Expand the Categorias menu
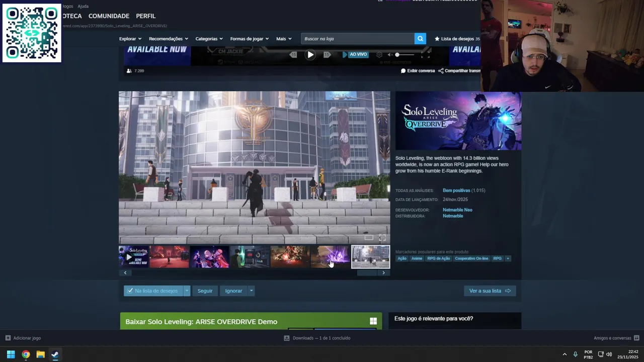 pos(209,39)
